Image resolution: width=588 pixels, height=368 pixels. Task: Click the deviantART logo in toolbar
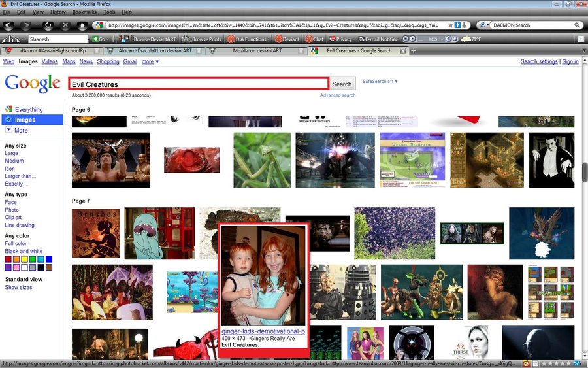10,39
